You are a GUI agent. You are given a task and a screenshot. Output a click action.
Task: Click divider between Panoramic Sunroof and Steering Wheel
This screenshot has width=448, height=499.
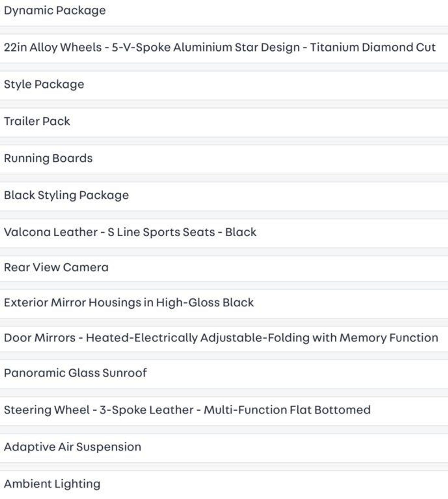pyautogui.click(x=224, y=393)
